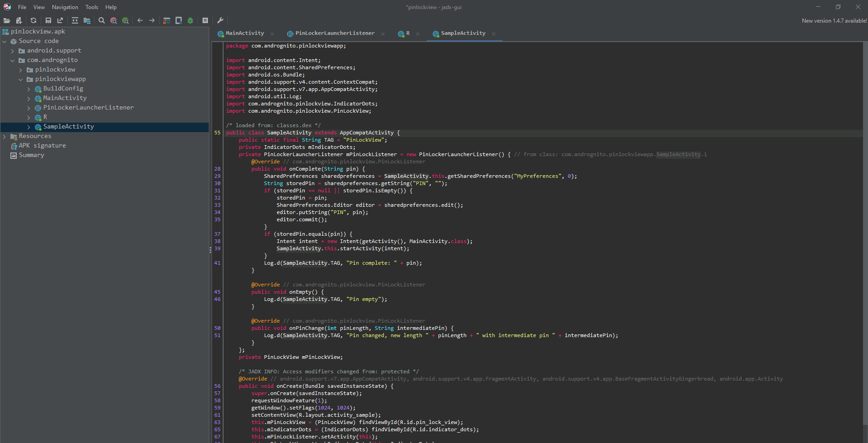Click the Sync with editor icon
868x443 pixels.
click(x=75, y=20)
